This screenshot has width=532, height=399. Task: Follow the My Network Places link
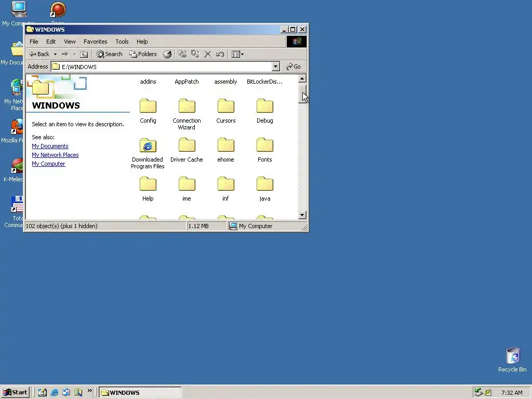pyautogui.click(x=55, y=155)
